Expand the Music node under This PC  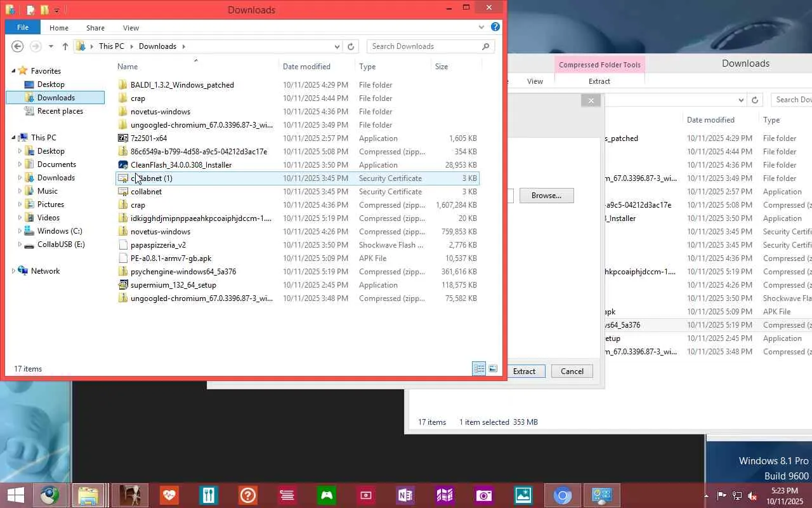(20, 191)
